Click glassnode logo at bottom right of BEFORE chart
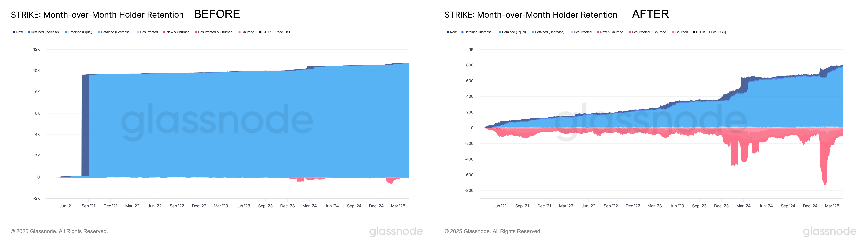 coord(396,231)
